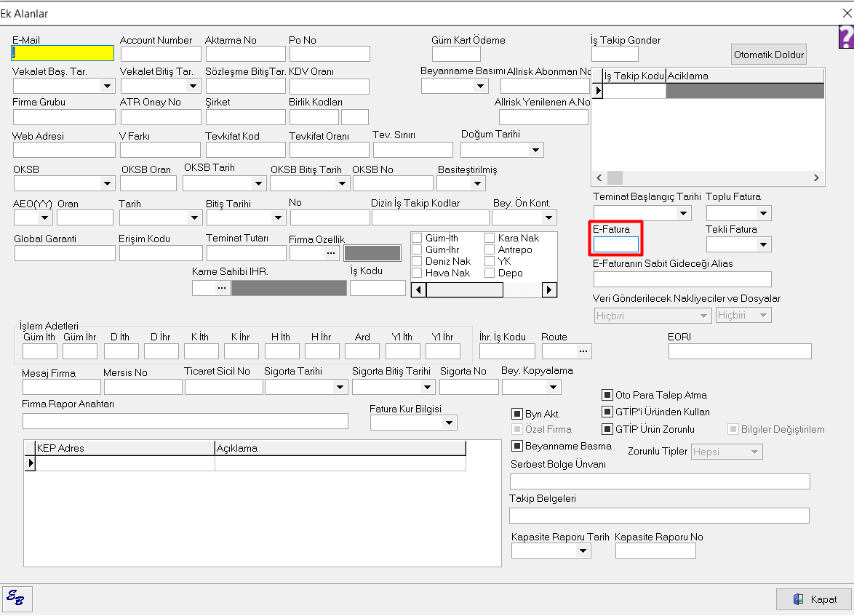Open Firma Ozellik lookup ellipsis button
The image size is (854, 616).
point(332,252)
